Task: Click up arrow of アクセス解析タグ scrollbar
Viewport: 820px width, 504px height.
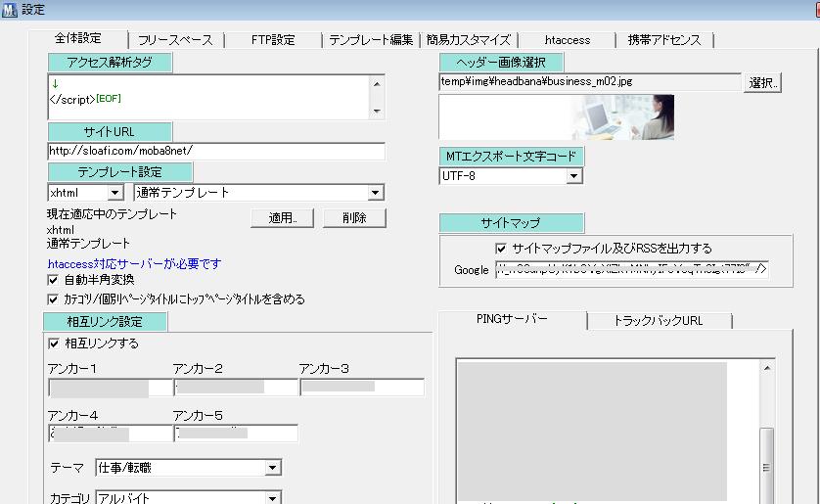Action: coord(377,83)
